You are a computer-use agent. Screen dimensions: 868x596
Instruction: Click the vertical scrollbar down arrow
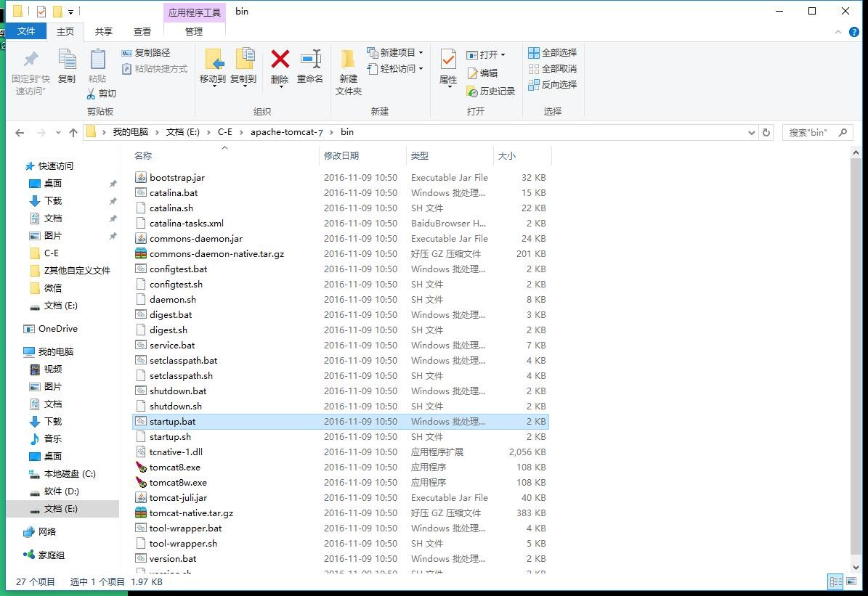click(856, 567)
